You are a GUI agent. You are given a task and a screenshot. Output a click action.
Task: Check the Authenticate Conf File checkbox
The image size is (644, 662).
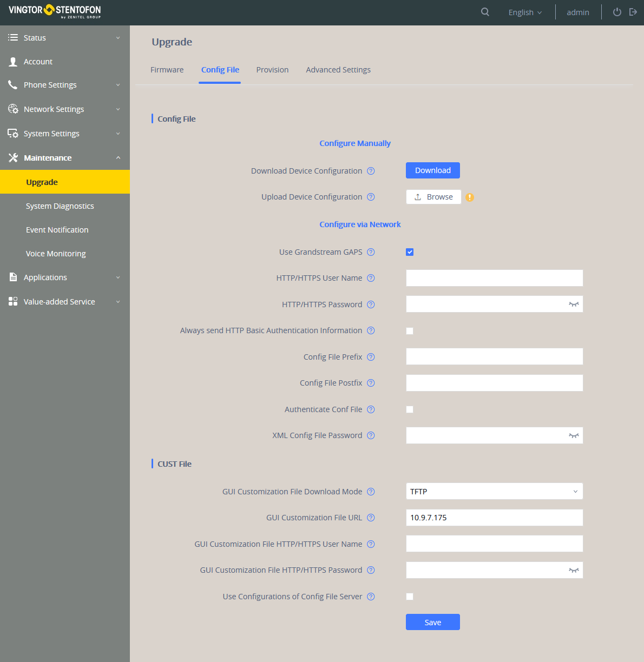tap(410, 409)
